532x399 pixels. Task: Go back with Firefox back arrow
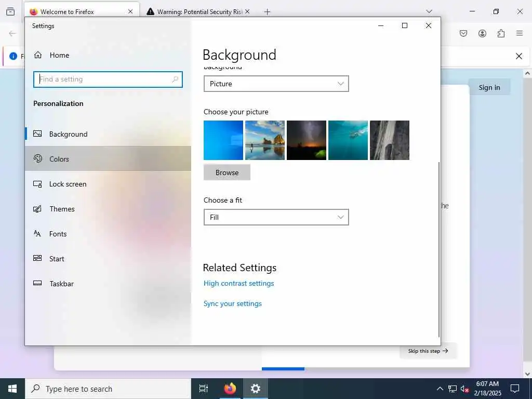coord(12,33)
